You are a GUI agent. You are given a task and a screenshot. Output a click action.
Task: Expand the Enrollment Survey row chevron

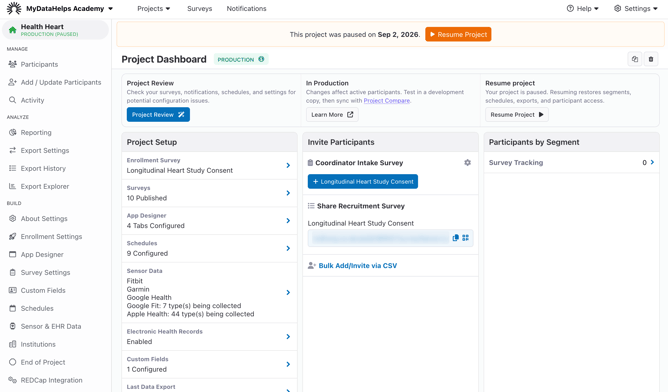point(288,165)
